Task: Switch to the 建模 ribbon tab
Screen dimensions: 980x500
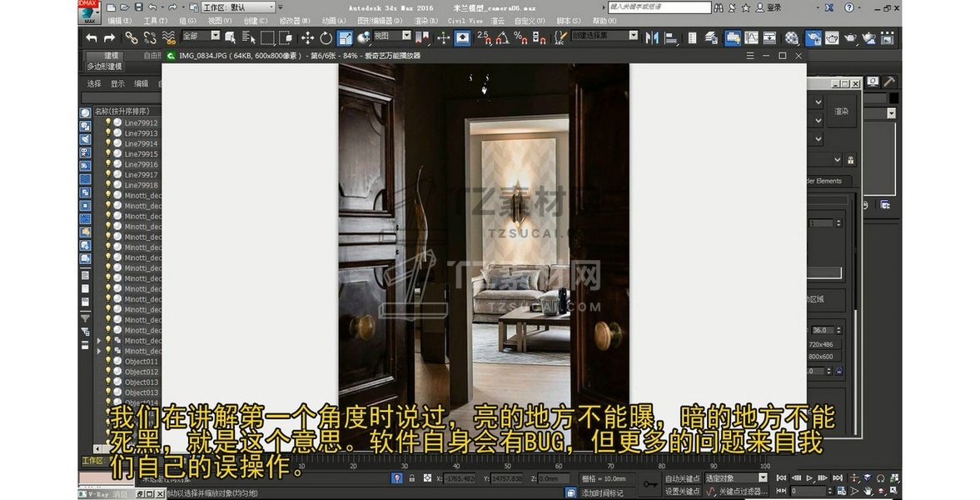Action: 112,56
